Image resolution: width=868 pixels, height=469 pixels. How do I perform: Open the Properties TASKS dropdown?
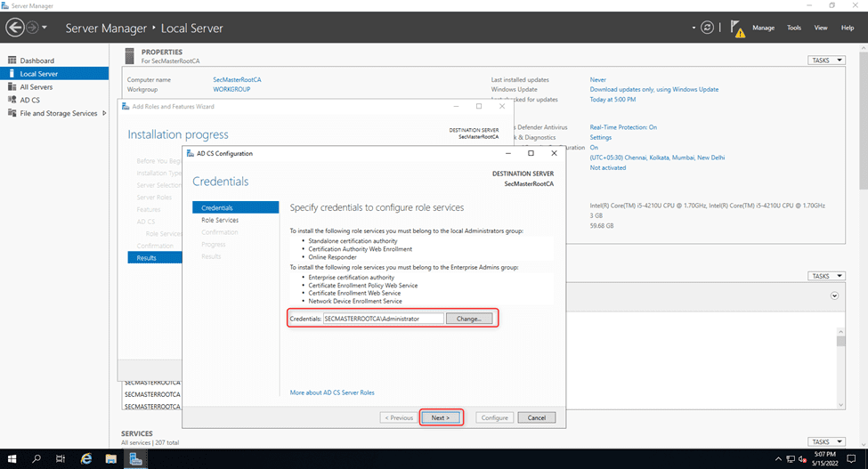pos(826,61)
